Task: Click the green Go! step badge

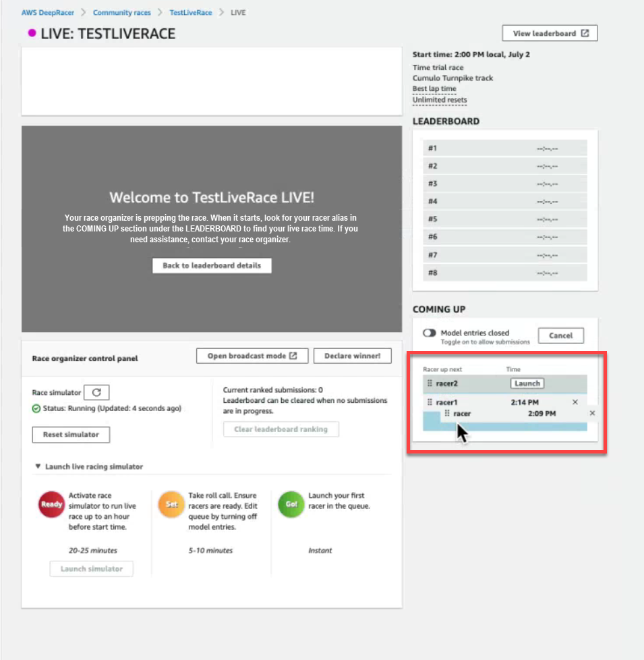Action: [x=291, y=504]
